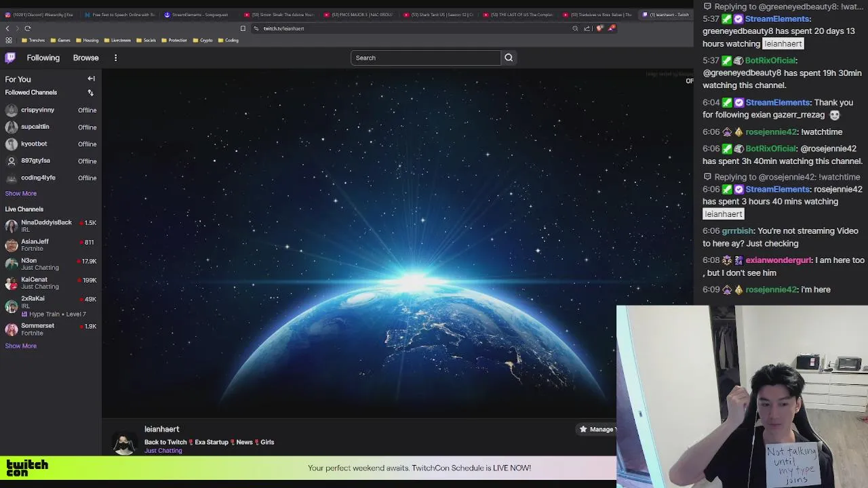The height and width of the screenshot is (488, 868).
Task: Click the TwitchCon logo in the banner
Action: coord(27,468)
